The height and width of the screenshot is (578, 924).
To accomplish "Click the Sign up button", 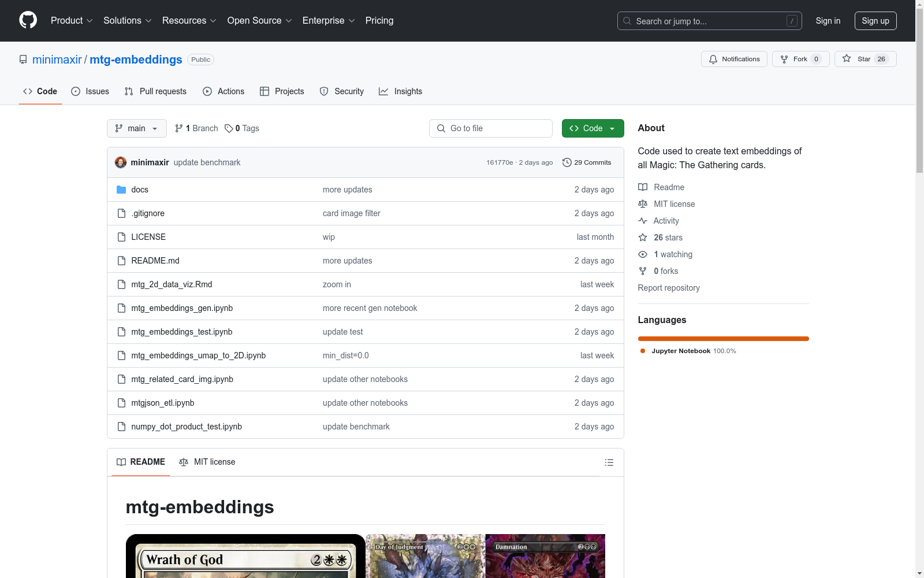I will (x=875, y=21).
